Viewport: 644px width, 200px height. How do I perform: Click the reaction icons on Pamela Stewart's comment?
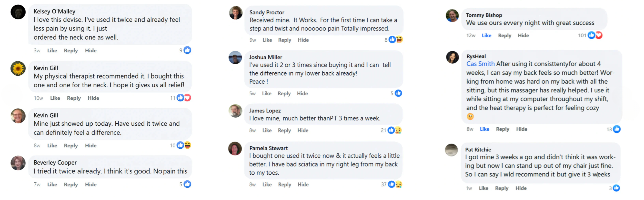395,184
